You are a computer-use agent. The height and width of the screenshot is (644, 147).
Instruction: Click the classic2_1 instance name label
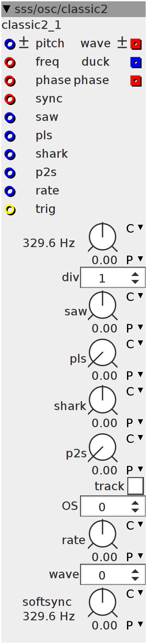click(x=31, y=25)
